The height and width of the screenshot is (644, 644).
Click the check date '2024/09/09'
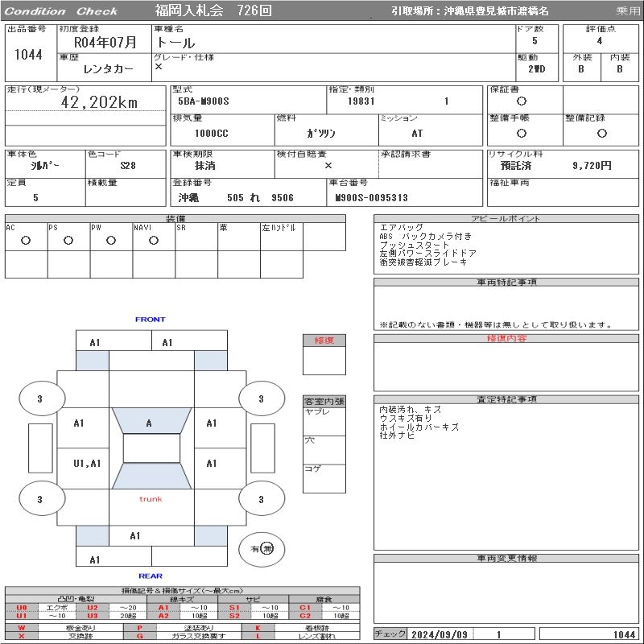(439, 634)
